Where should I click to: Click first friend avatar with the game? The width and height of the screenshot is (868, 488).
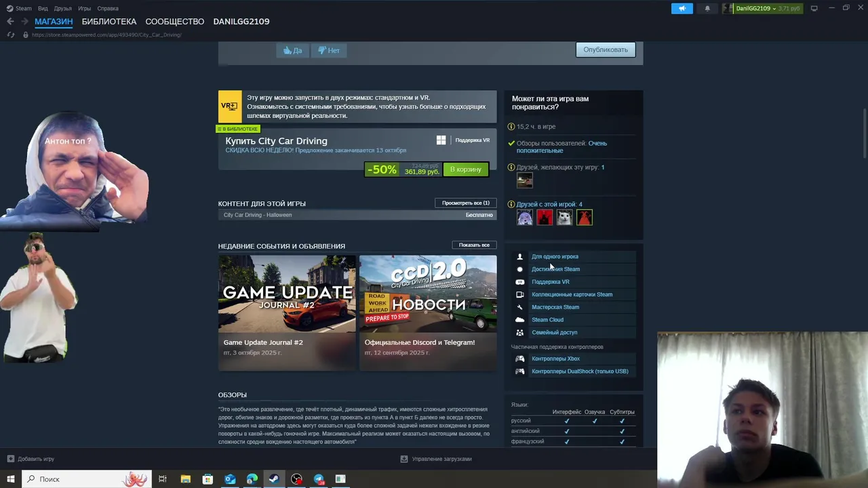coord(525,217)
